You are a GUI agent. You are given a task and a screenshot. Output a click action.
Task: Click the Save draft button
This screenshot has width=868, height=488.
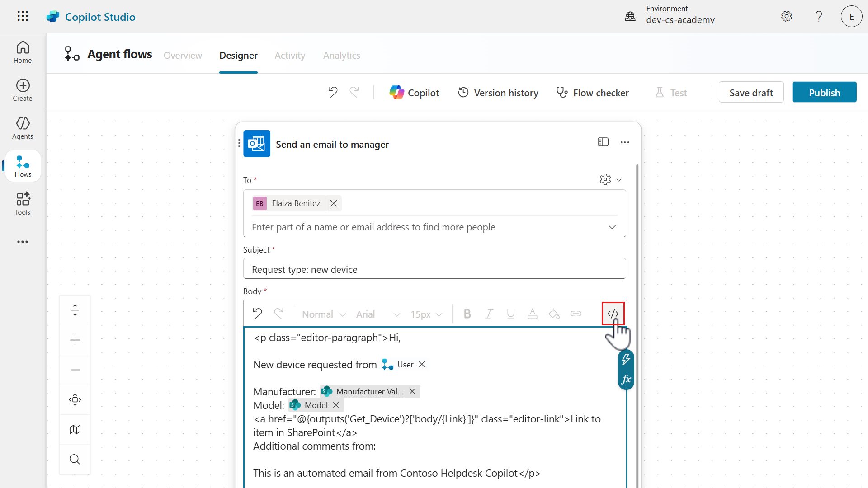click(751, 92)
